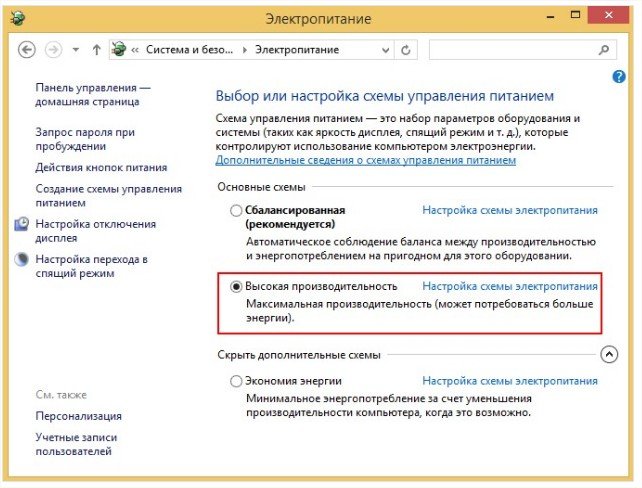The height and width of the screenshot is (488, 642).
Task: Select the Высокая производительность radio button
Action: click(x=236, y=286)
